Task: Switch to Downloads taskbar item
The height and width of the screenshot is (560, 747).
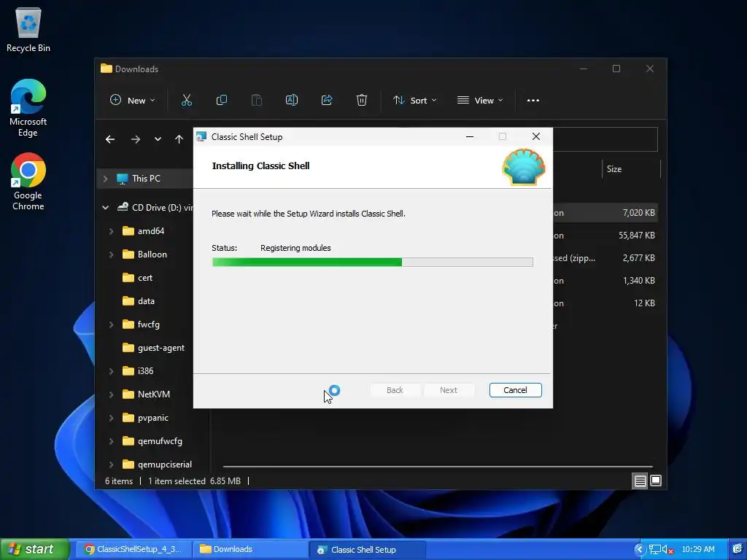Action: pos(249,549)
